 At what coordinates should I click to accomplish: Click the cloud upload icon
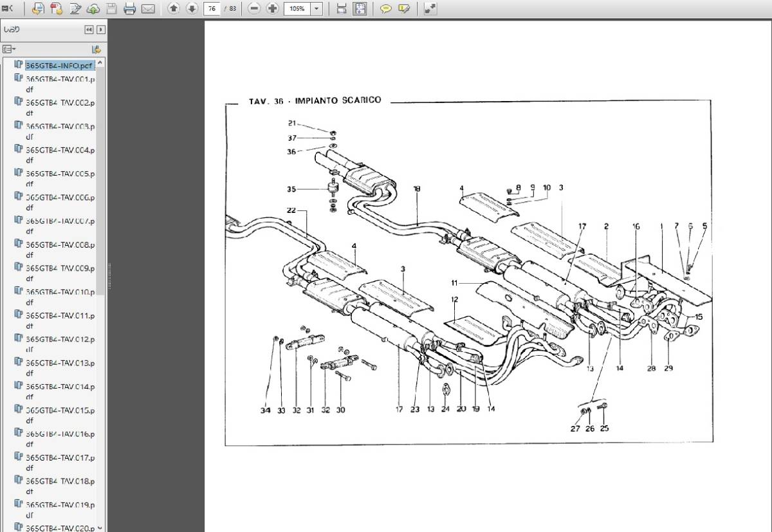pos(93,9)
